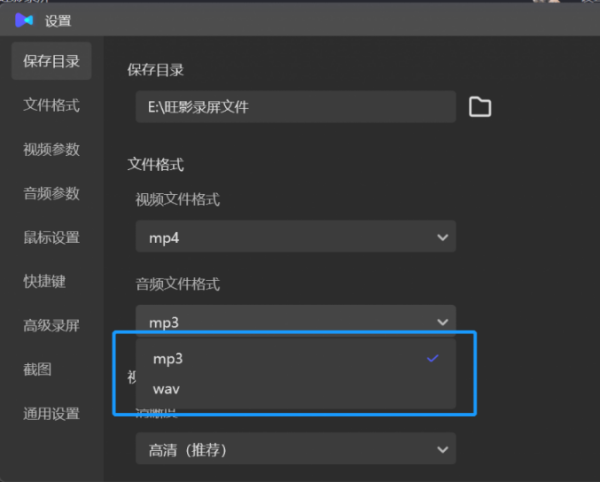600x482 pixels.
Task: Click the purple checkmark beside mp3
Action: [432, 358]
